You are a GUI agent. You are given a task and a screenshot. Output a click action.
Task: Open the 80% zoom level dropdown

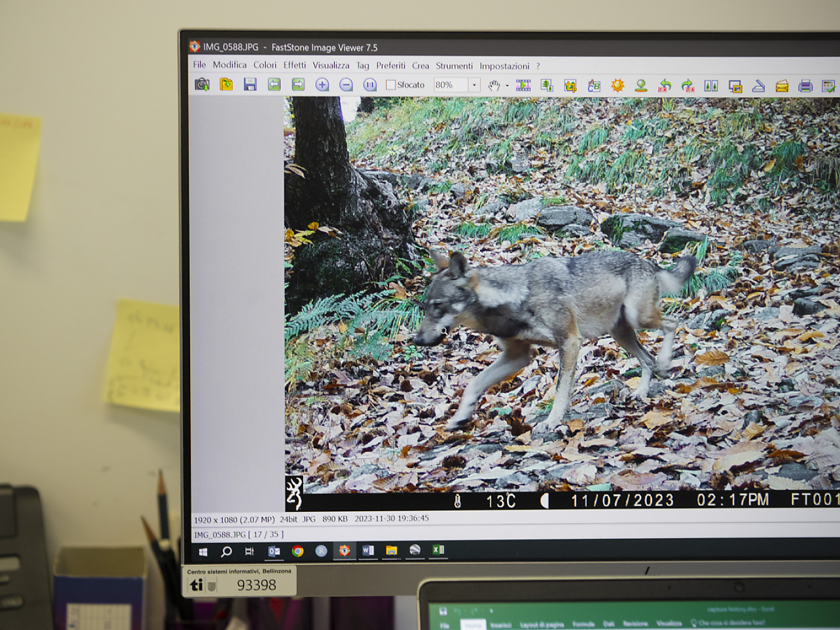(474, 85)
